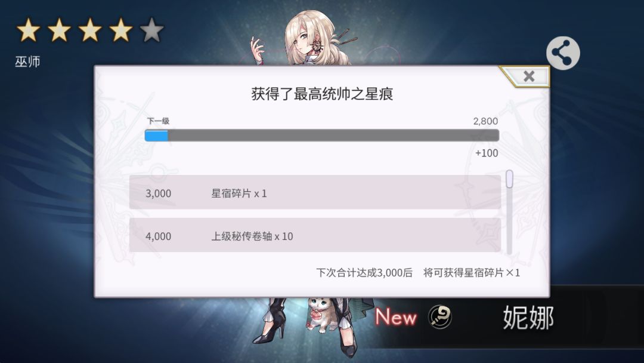Image resolution: width=644 pixels, height=363 pixels.
Task: Tap the cat at character's feet
Action: [x=321, y=315]
